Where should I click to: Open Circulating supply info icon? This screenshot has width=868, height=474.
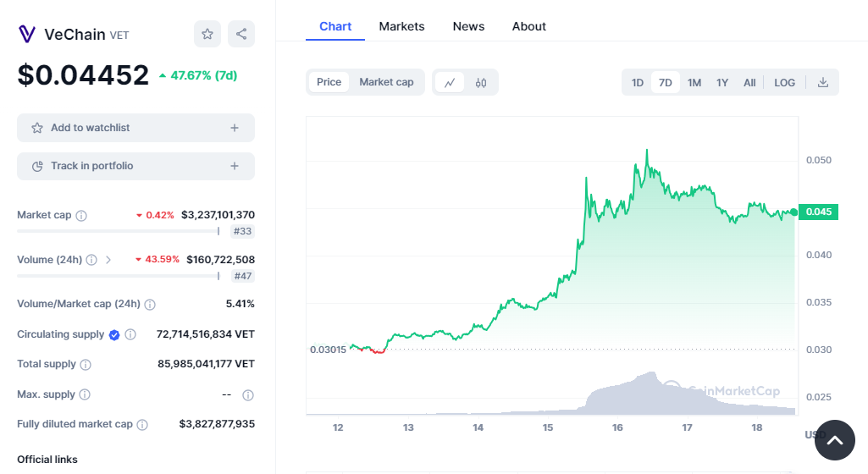tap(130, 334)
